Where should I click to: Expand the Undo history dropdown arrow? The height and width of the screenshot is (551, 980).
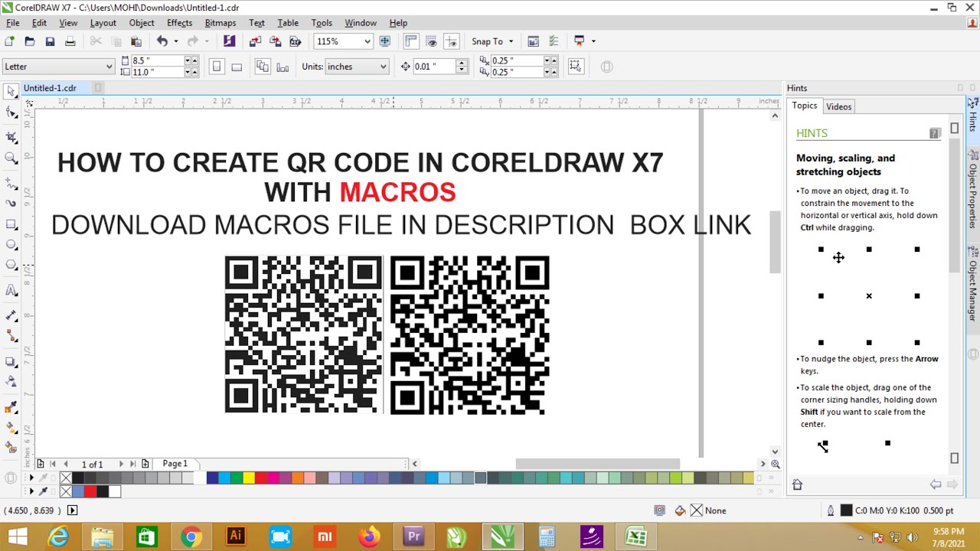coord(175,41)
